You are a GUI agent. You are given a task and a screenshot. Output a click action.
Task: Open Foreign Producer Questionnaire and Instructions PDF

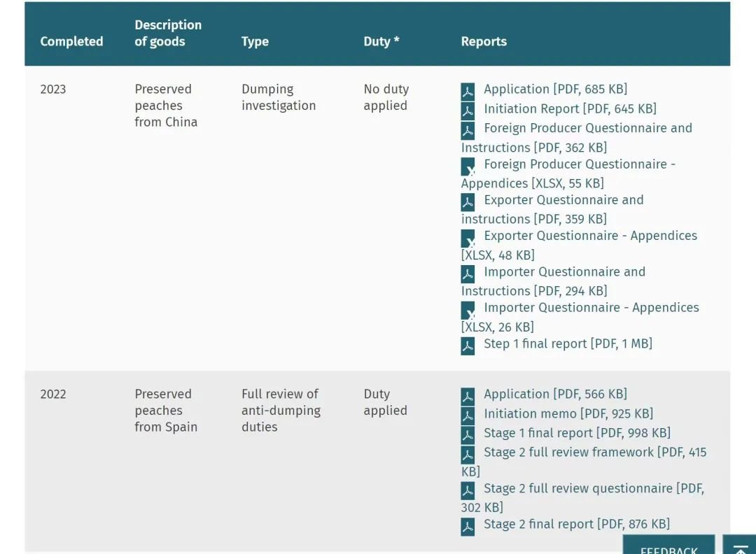coord(577,138)
